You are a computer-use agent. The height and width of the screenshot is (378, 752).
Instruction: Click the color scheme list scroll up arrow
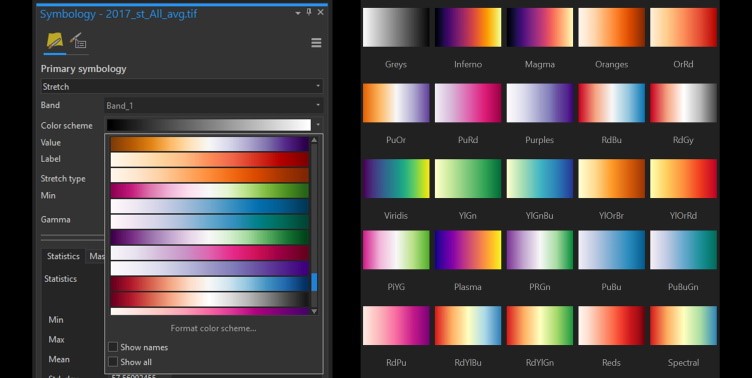[314, 140]
